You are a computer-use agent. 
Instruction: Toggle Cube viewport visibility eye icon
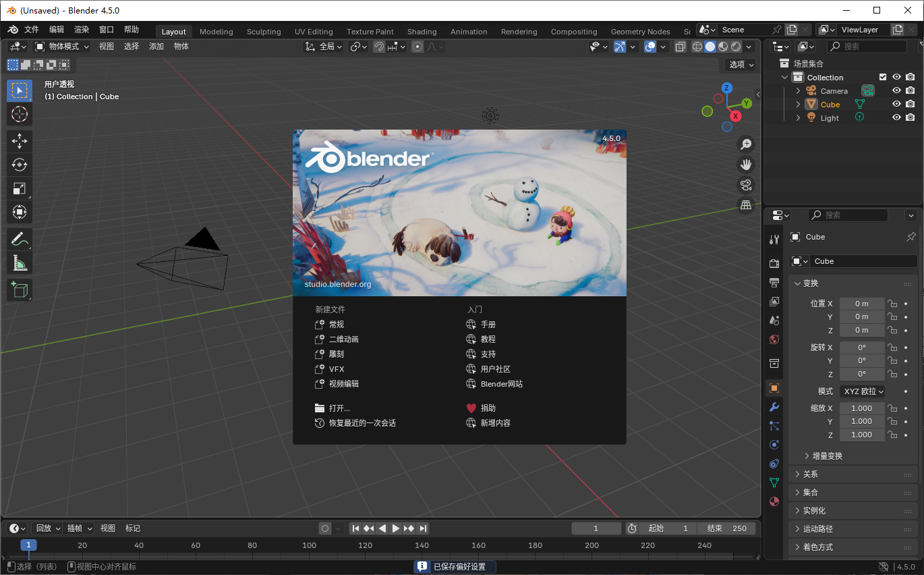(896, 104)
